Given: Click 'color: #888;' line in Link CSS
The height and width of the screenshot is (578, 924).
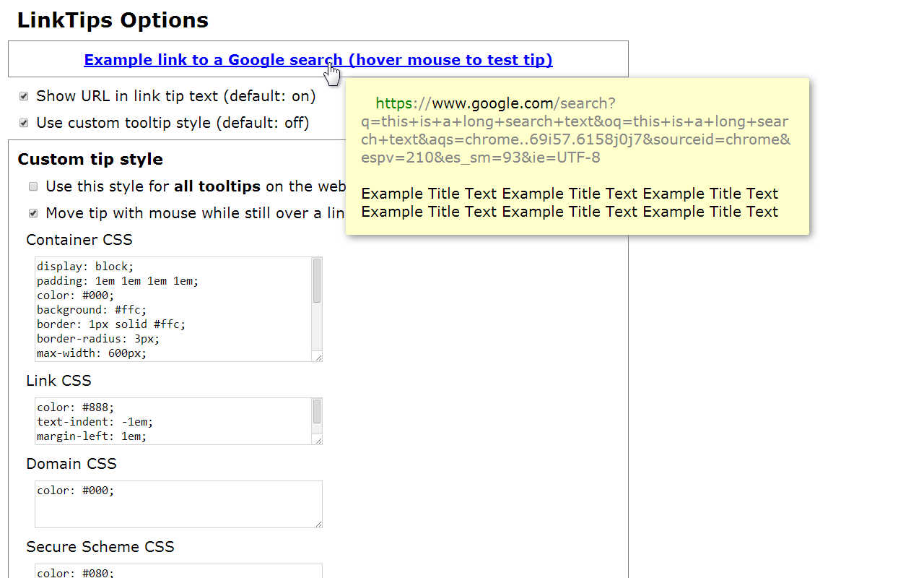Looking at the screenshot, I should click(76, 407).
